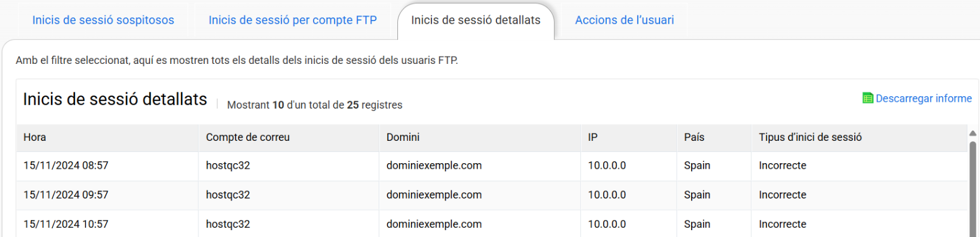
Task: Click hostqc32 in the second row
Action: tap(228, 195)
